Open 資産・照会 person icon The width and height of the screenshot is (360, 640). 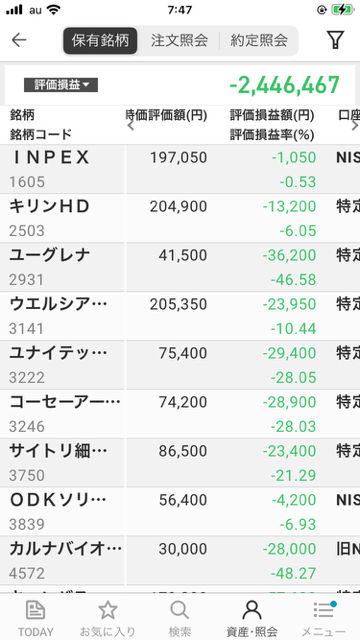[252, 611]
